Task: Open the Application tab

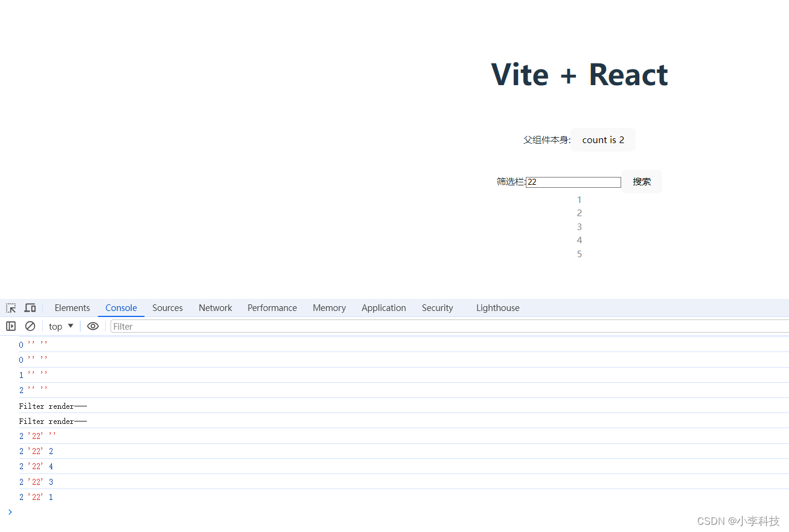Action: tap(384, 308)
